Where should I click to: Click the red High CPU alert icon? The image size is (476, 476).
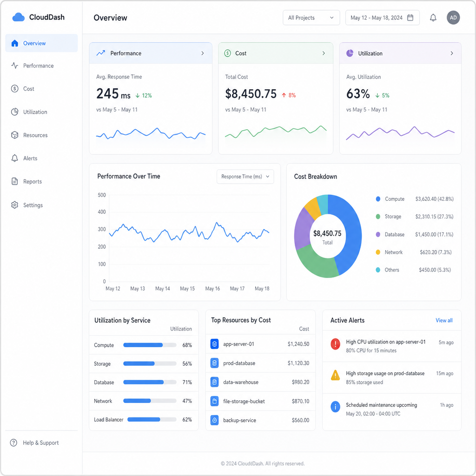point(335,344)
